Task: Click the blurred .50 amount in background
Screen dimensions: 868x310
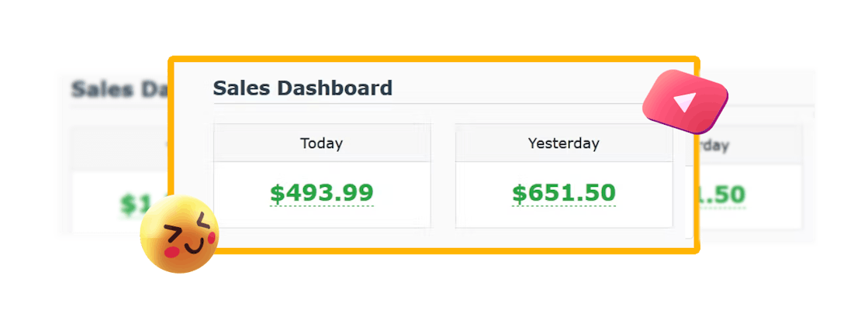Action: [722, 195]
